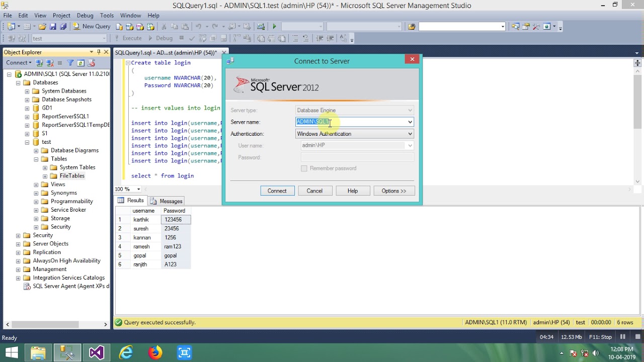Collapse the Create table code block

coord(128,63)
